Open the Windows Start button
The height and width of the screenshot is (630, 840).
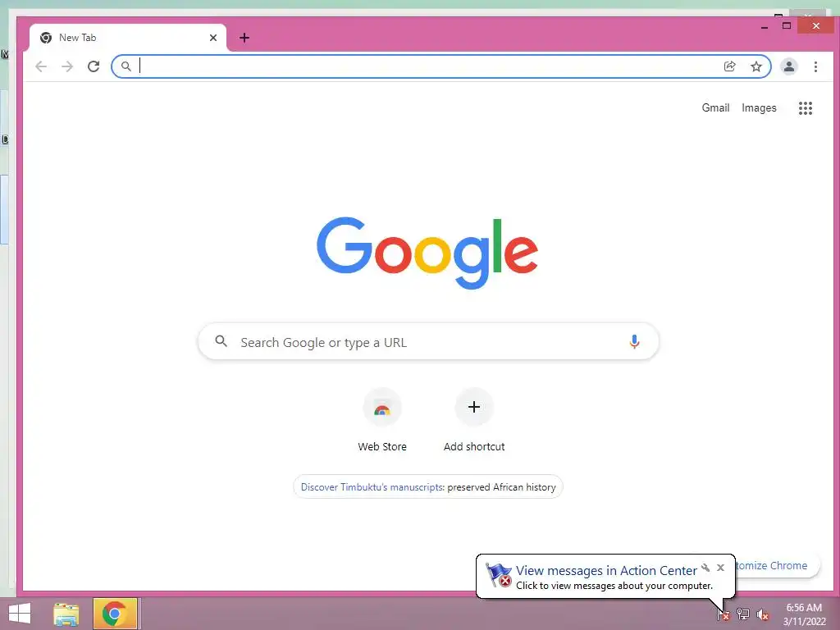click(x=20, y=614)
